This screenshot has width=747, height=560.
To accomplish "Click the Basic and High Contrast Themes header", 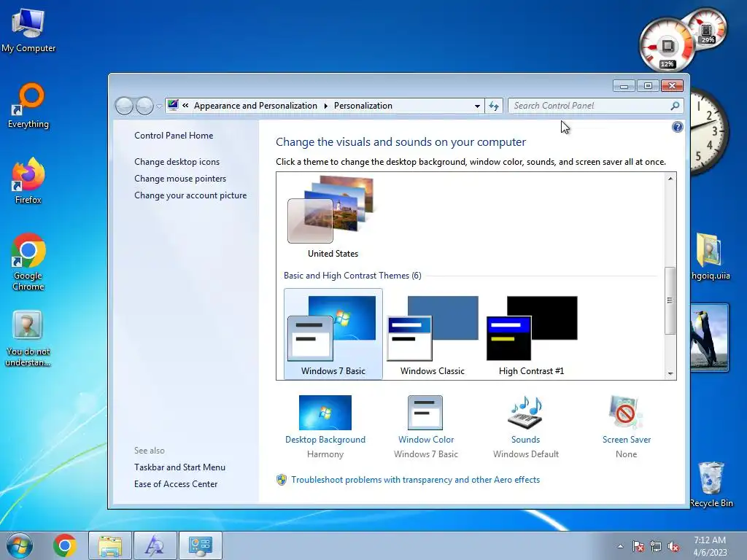I will 352,275.
